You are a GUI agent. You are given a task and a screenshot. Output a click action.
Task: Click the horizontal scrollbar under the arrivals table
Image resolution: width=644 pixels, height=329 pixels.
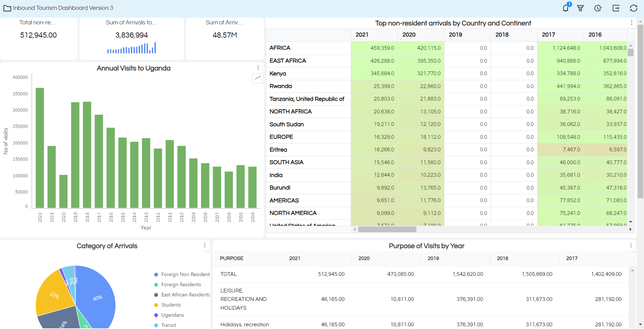[387, 229]
